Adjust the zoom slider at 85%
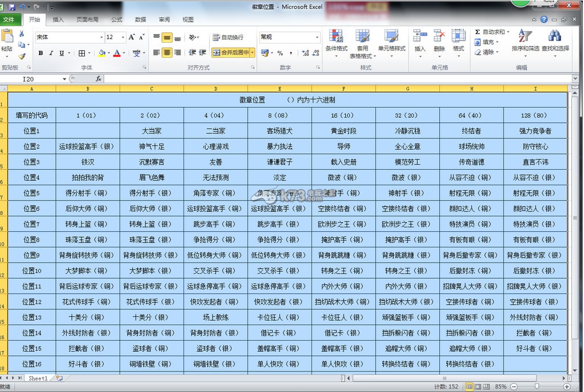Viewport: 584px width, 392px height. [536, 386]
